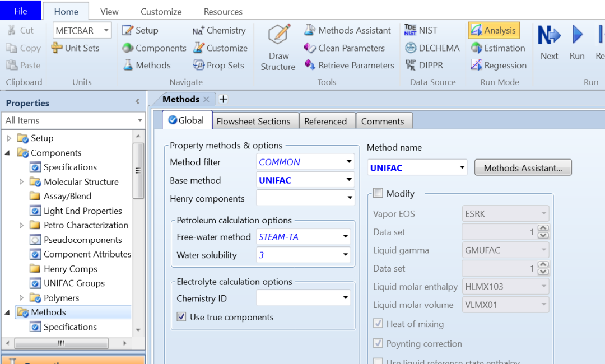Viewport: 605px width, 364px height.
Task: Open the Water solubility dropdown
Action: pyautogui.click(x=345, y=255)
